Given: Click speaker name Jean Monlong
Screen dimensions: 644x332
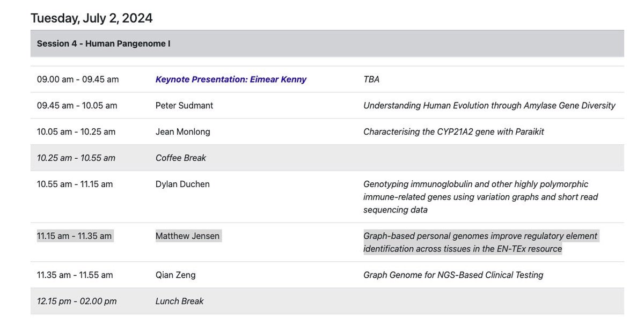Looking at the screenshot, I should (182, 131).
